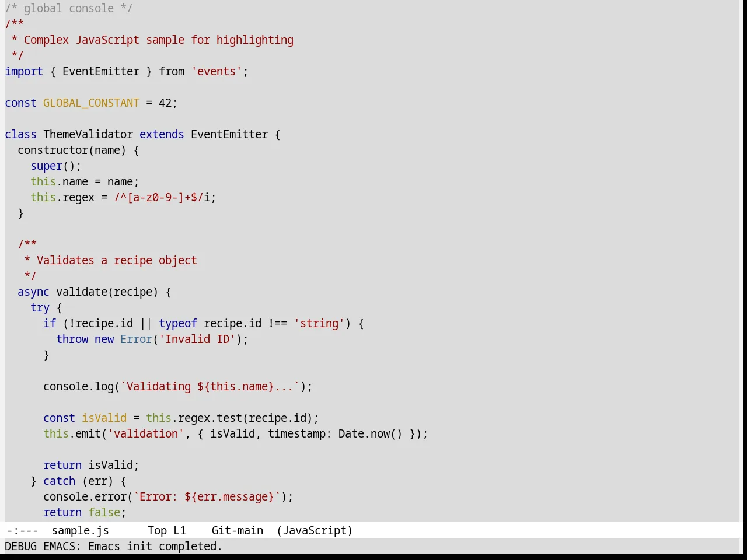Click the '/* global console */' comment line
The image size is (747, 560).
pos(69,8)
